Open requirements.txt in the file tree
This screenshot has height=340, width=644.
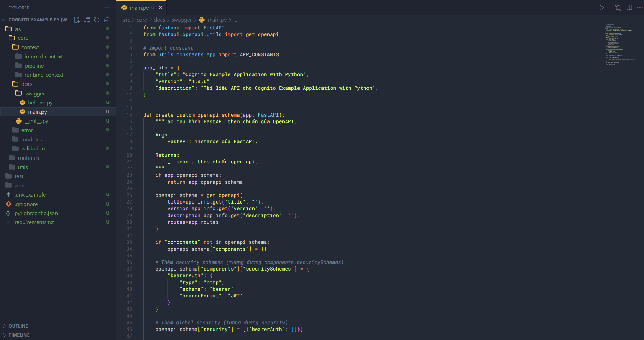pyautogui.click(x=34, y=222)
